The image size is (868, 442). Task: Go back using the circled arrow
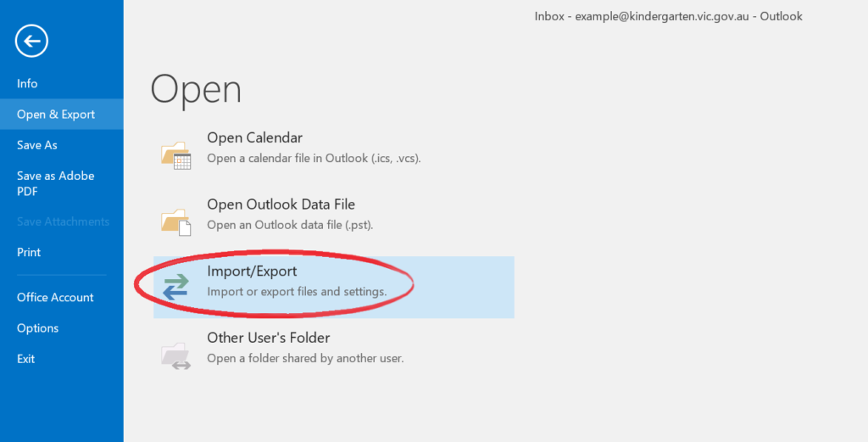click(x=31, y=41)
